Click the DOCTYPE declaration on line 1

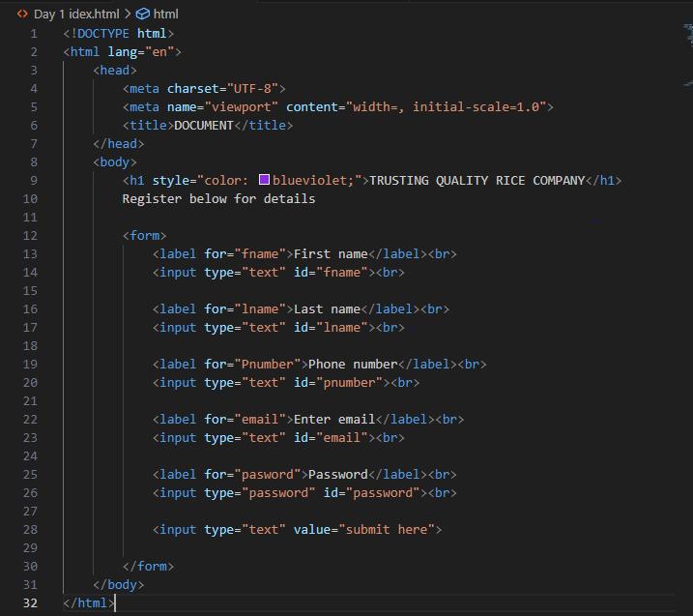(x=119, y=34)
